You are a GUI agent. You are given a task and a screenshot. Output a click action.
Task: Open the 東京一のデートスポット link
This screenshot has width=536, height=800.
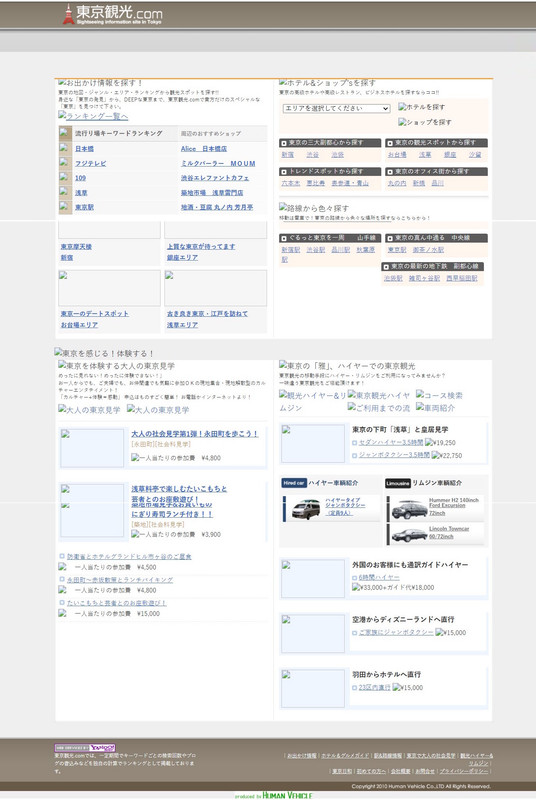tap(94, 313)
